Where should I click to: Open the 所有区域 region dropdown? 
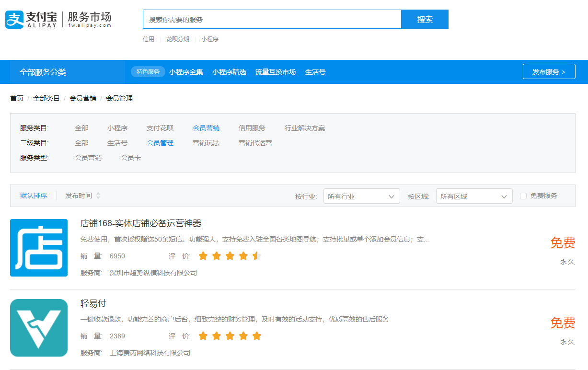pyautogui.click(x=474, y=196)
